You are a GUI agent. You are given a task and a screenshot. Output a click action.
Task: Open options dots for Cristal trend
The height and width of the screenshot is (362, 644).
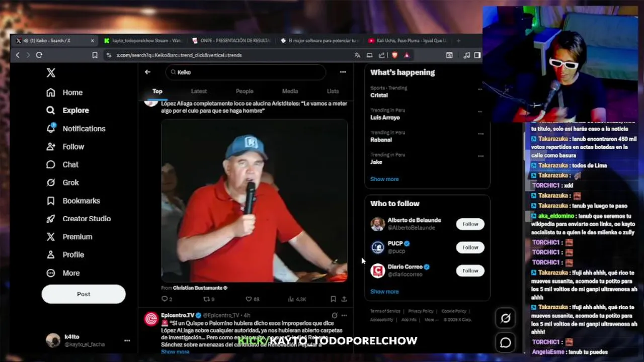480,89
